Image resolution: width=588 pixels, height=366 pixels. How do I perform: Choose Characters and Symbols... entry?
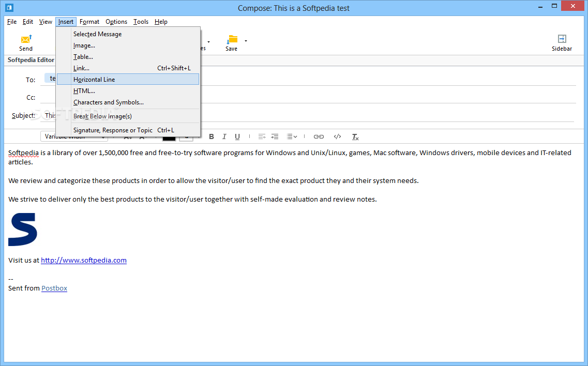128,102
